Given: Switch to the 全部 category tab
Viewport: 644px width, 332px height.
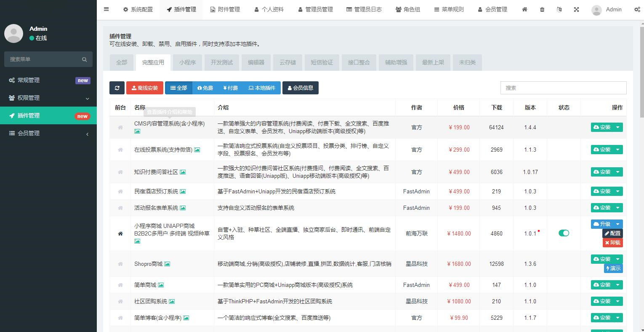Looking at the screenshot, I should click(122, 62).
